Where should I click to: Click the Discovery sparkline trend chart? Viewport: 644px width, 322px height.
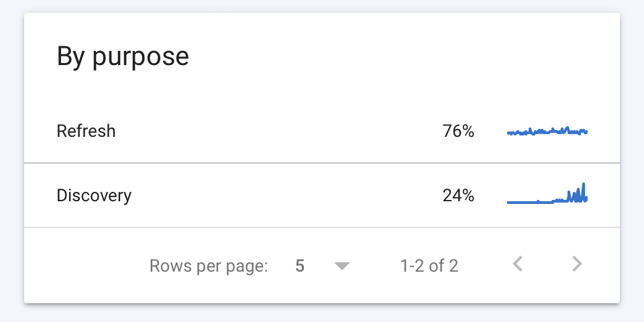click(547, 193)
